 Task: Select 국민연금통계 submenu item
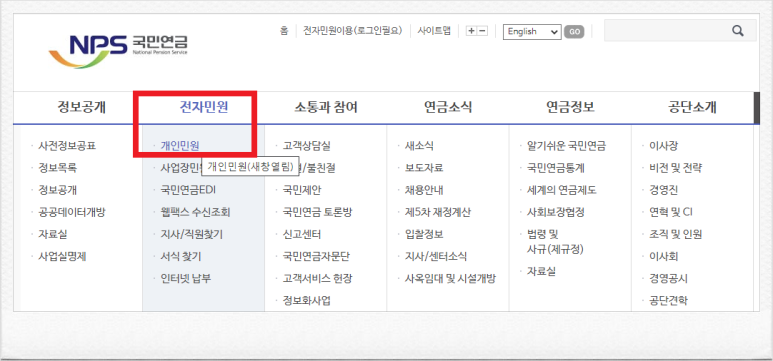coord(556,168)
